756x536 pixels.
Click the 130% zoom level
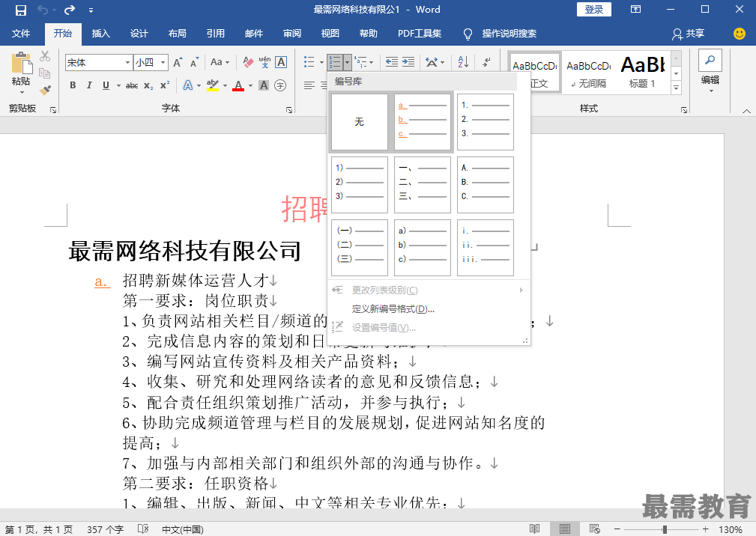[730, 529]
